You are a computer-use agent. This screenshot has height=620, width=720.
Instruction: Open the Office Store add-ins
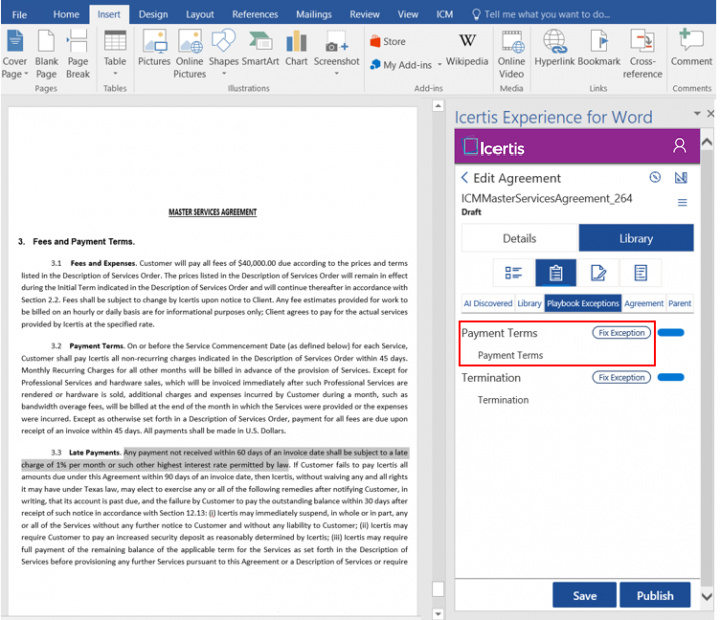[x=388, y=41]
